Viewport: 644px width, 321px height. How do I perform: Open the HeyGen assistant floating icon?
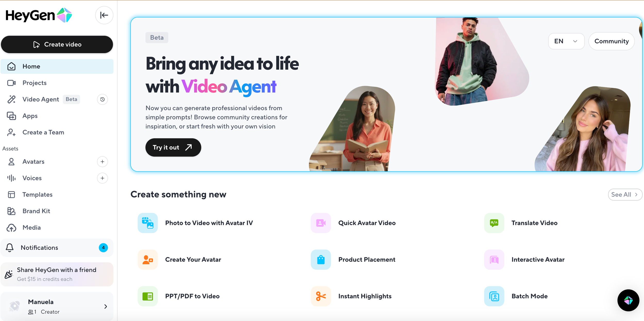628,300
